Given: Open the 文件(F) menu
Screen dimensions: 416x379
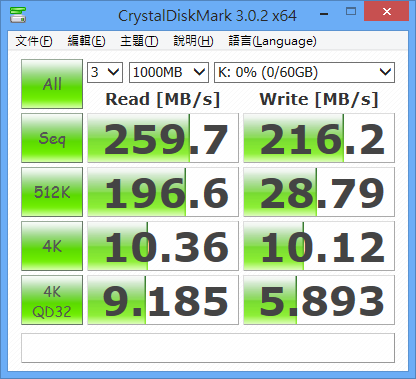Looking at the screenshot, I should point(34,41).
